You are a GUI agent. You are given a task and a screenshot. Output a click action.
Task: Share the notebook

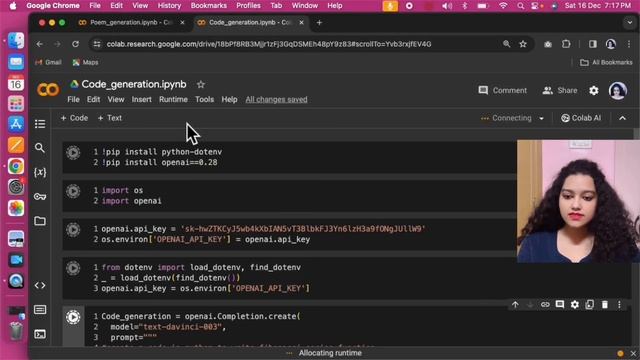(560, 90)
